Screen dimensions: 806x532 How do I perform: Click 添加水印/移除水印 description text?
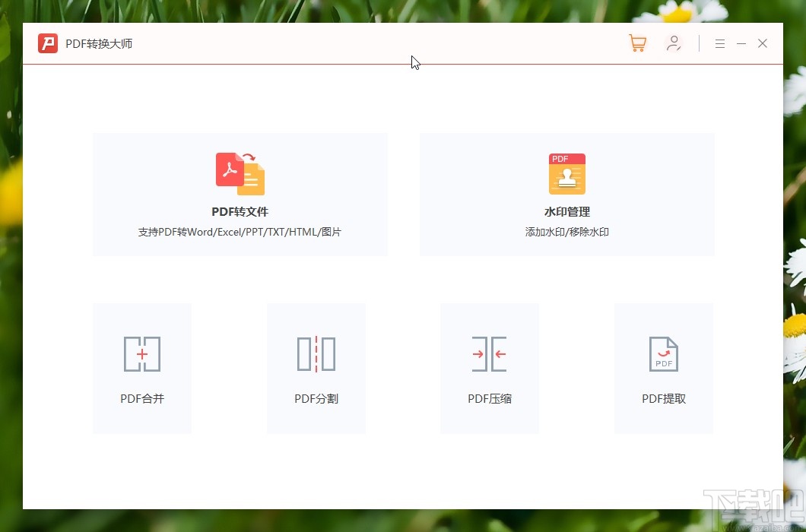tap(567, 232)
